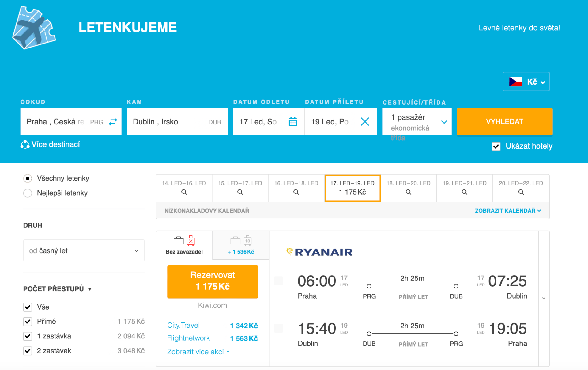Select the Nejlepší letenky radio button

pos(28,193)
